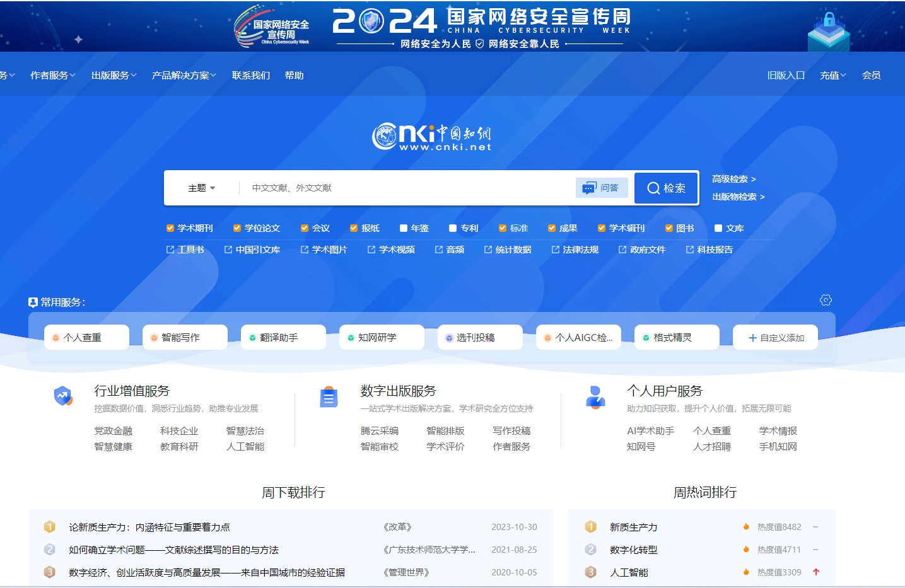
Task: Expand the 充值 dropdown
Action: (x=833, y=75)
